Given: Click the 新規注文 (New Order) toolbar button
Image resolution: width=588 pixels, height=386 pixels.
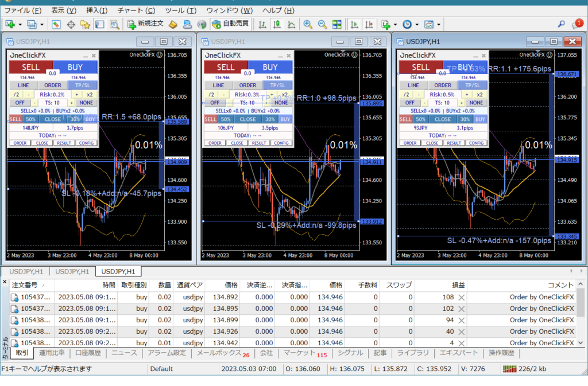Looking at the screenshot, I should click(145, 24).
